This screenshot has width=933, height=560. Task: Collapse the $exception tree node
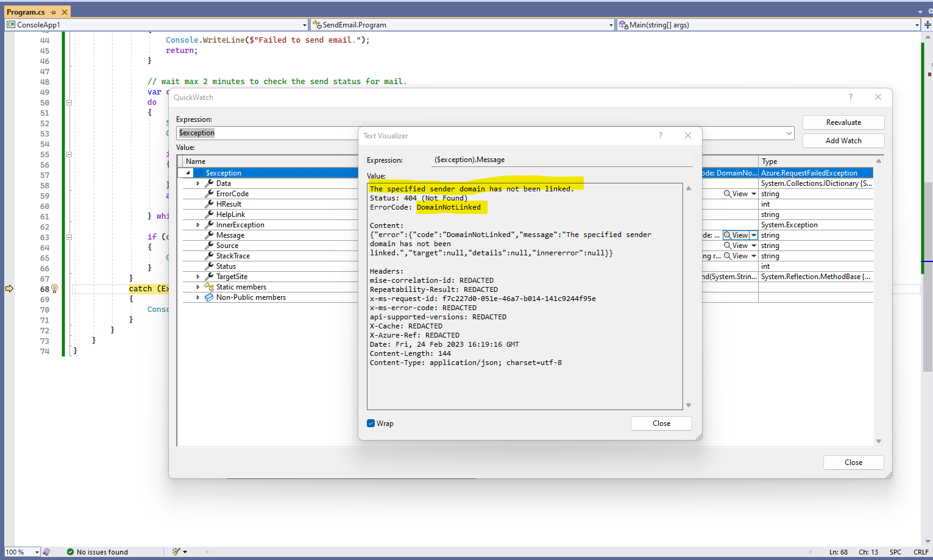(x=188, y=173)
